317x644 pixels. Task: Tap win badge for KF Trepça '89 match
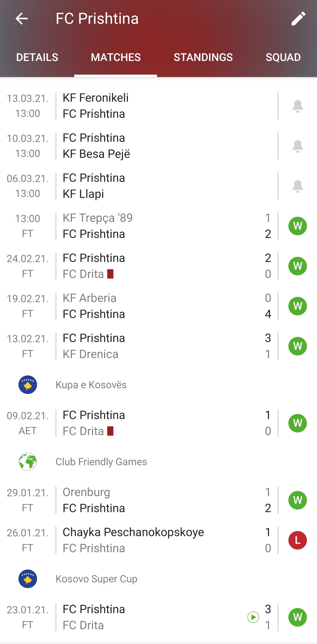tap(297, 226)
